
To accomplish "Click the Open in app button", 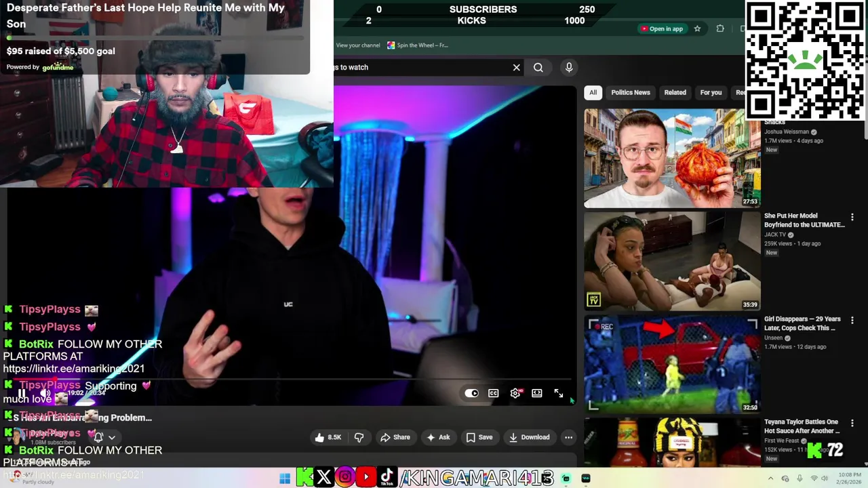I will 661,28.
